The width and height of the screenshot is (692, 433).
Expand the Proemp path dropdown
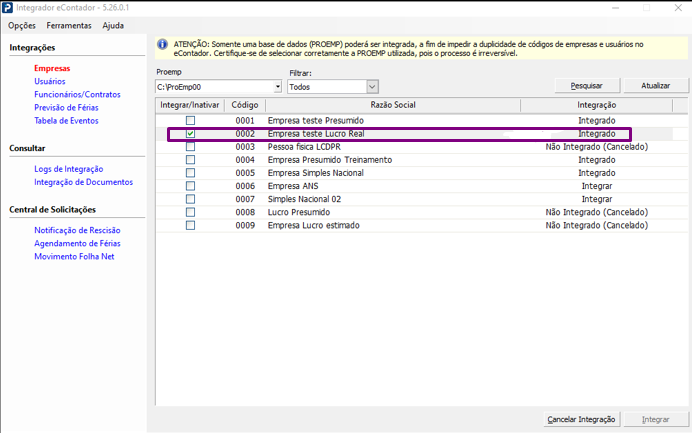277,87
